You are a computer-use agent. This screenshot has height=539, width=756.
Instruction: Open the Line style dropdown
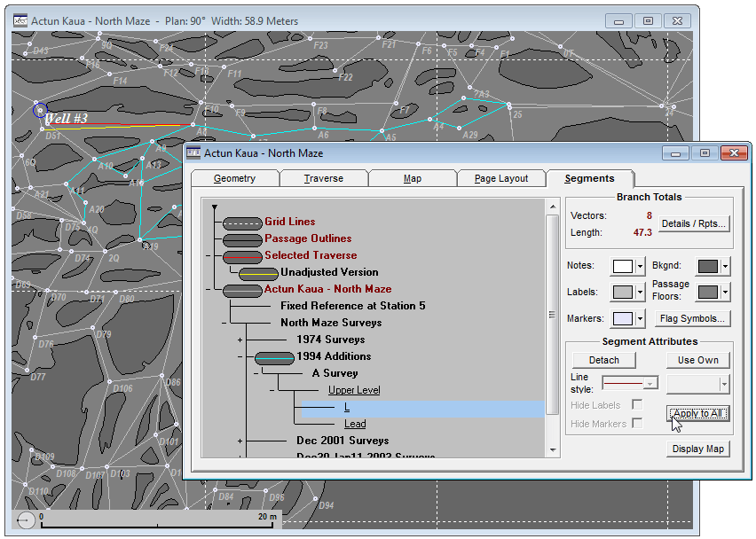pos(651,384)
